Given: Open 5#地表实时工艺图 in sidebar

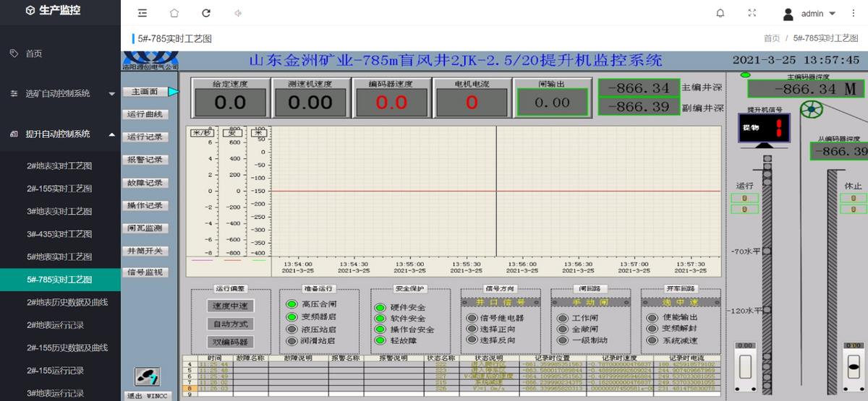Looking at the screenshot, I should click(x=60, y=256).
